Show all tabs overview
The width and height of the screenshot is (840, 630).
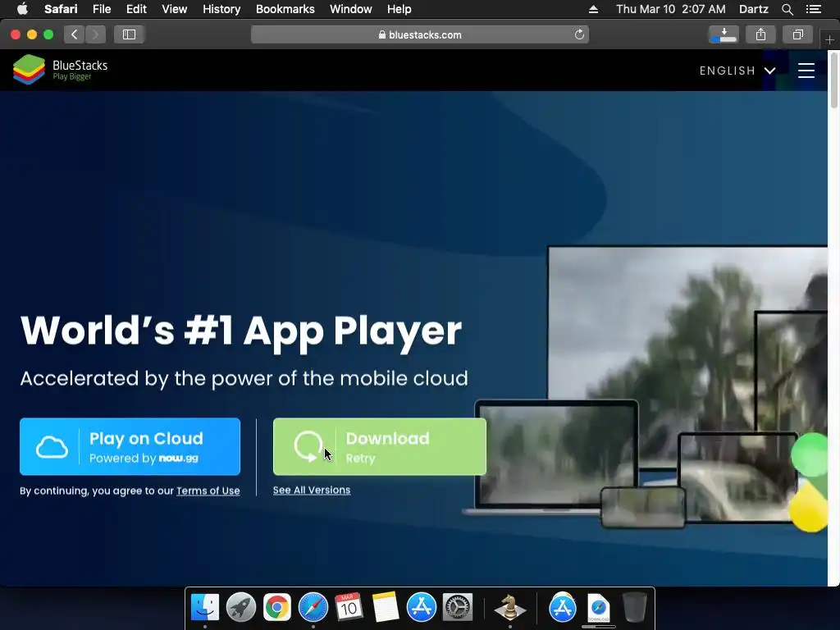797,34
